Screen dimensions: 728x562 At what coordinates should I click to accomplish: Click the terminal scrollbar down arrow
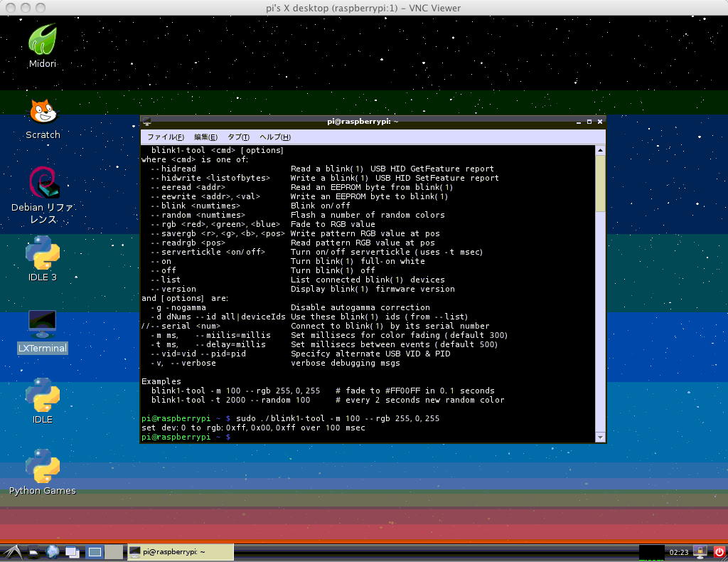[x=600, y=437]
